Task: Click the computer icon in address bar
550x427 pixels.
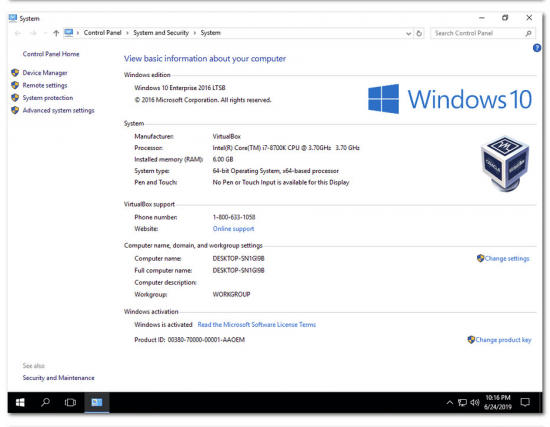Action: (69, 33)
